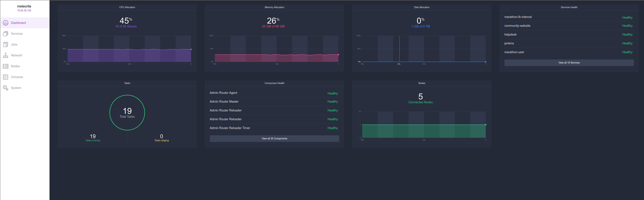The image size is (644, 200).
Task: Click View all 35 Components button
Action: 274,139
